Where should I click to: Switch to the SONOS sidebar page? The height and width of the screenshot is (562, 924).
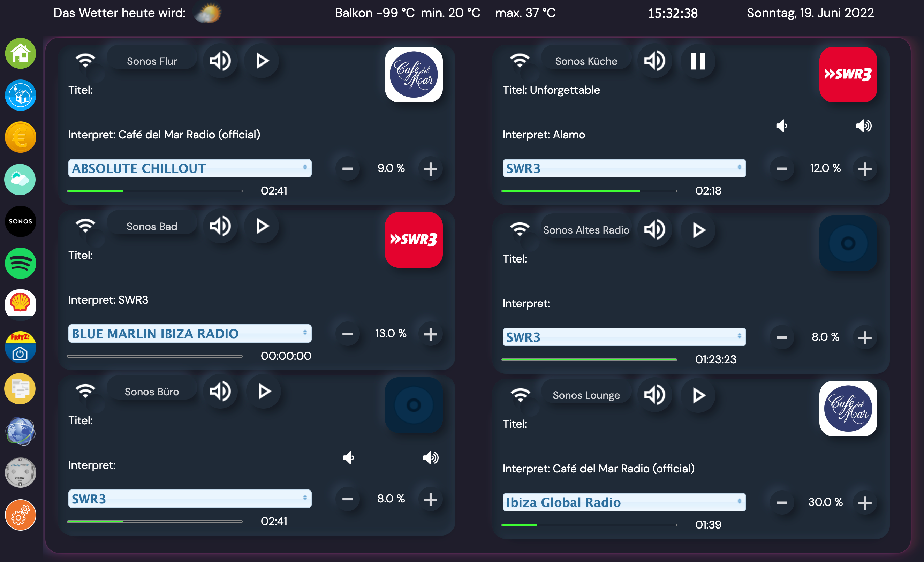(x=20, y=221)
